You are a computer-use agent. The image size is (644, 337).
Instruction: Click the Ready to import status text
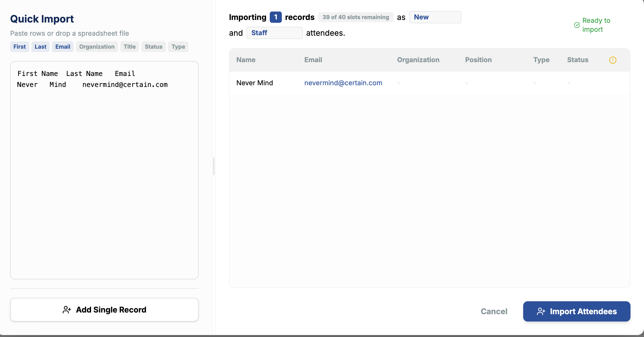[596, 25]
